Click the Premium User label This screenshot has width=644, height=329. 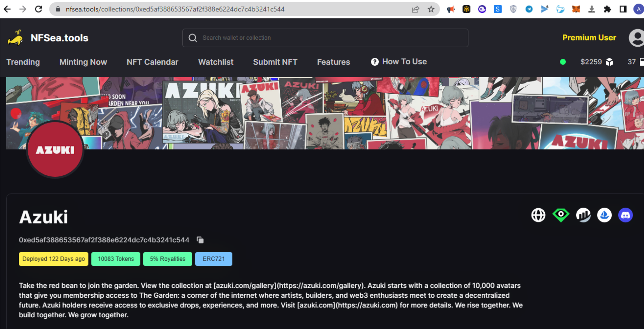(x=589, y=38)
